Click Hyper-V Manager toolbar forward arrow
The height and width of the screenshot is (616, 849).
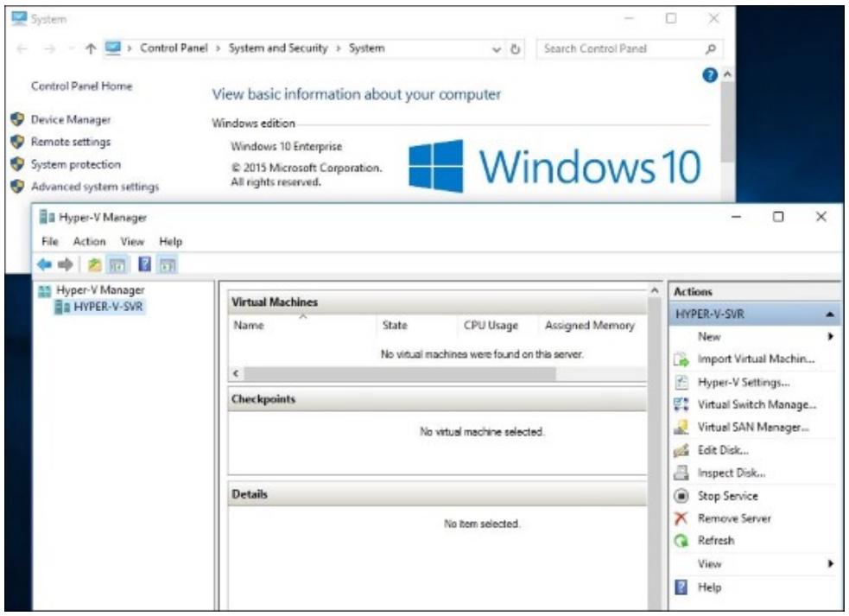tap(65, 264)
